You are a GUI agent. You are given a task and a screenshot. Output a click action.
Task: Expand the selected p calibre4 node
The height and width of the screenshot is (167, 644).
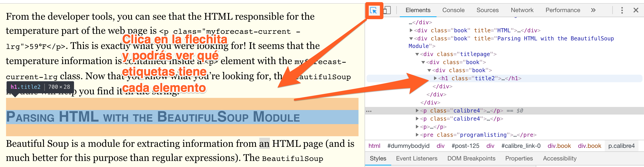coord(417,110)
